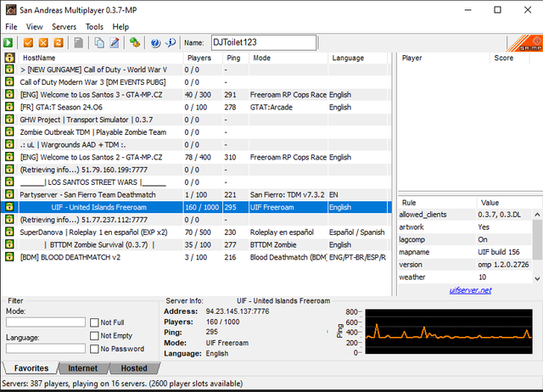Open the Servers menu
The image size is (543, 392).
(64, 26)
